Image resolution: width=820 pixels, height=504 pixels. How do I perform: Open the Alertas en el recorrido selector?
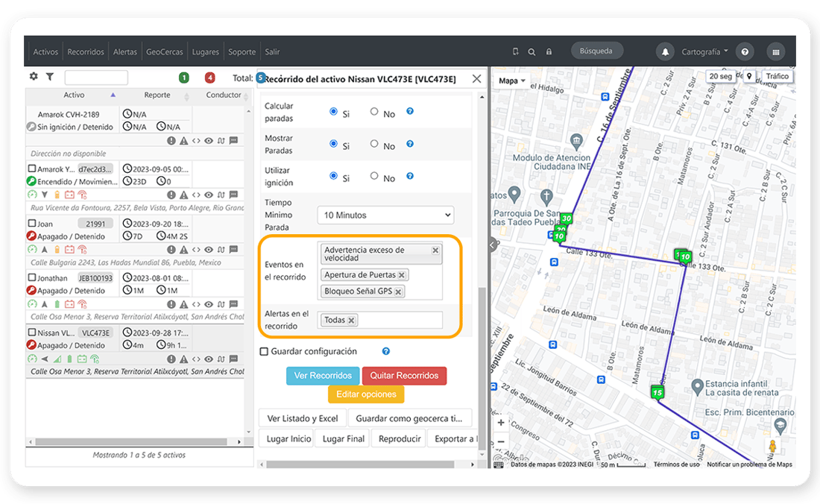click(x=380, y=320)
